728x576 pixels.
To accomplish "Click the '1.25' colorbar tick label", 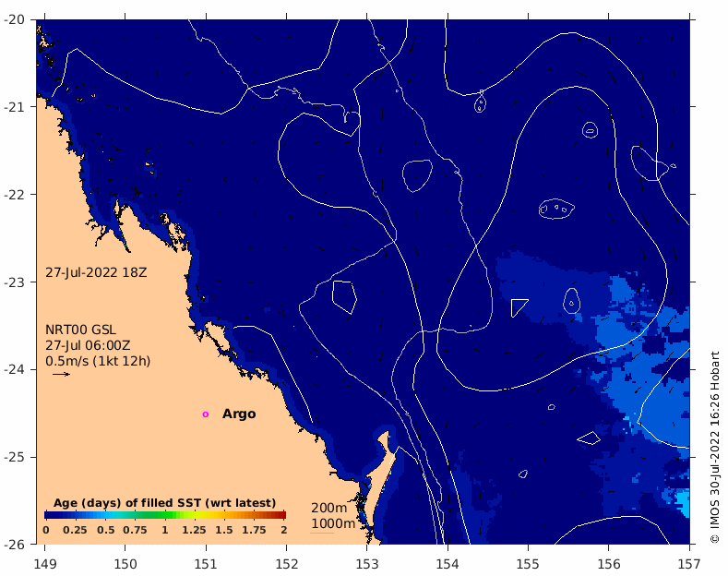I will pyautogui.click(x=194, y=530).
